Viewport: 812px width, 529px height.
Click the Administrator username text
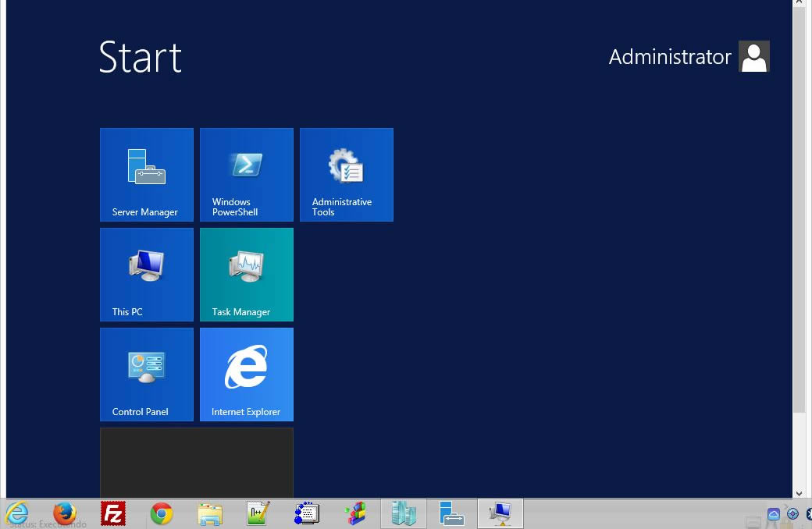670,56
